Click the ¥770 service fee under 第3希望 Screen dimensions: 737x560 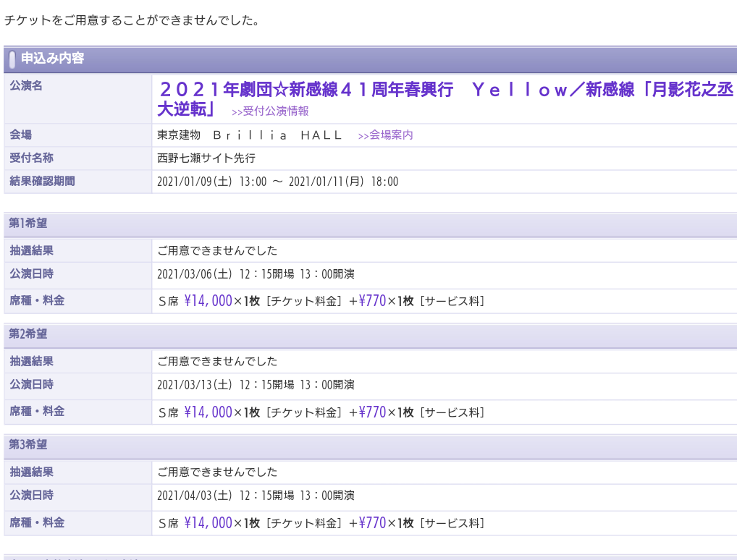[372, 523]
